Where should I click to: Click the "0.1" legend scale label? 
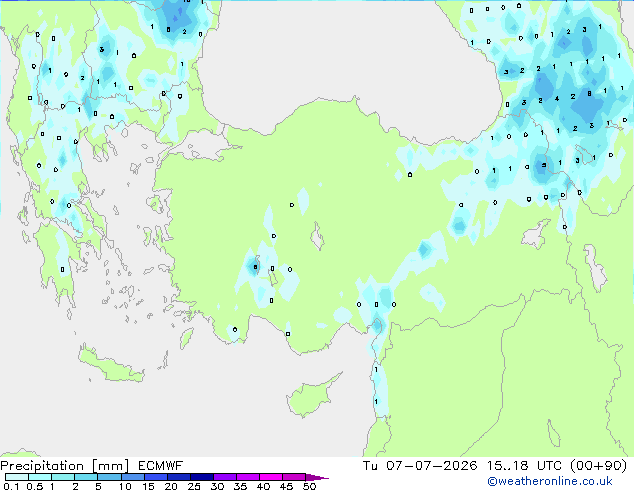pyautogui.click(x=11, y=486)
